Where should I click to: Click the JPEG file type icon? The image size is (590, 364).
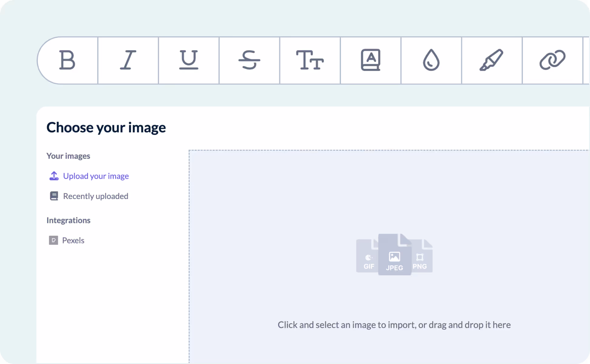(x=395, y=255)
